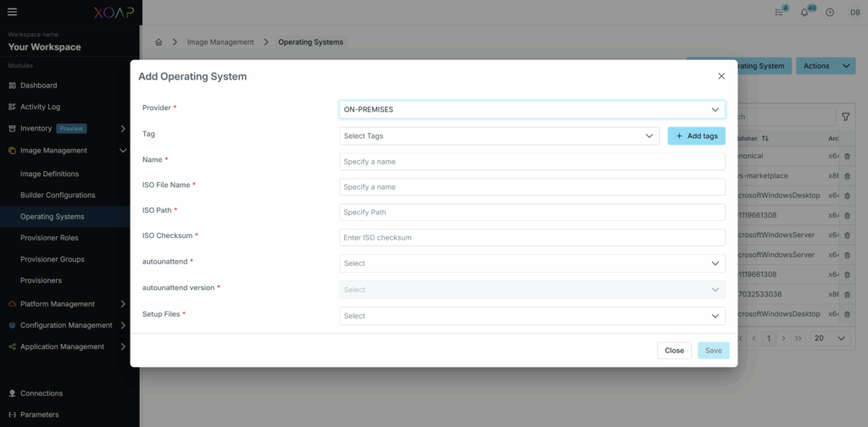Click the Operating Systems breadcrumb
The height and width of the screenshot is (427, 868).
click(310, 42)
